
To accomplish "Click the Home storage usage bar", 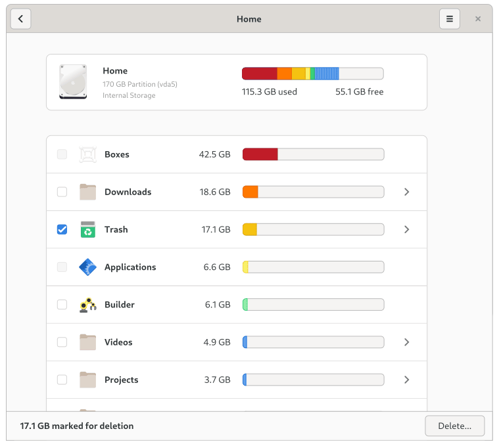I will pyautogui.click(x=312, y=74).
